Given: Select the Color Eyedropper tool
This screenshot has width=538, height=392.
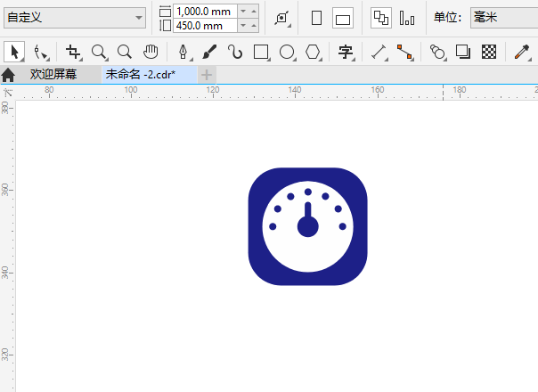Looking at the screenshot, I should (x=522, y=53).
